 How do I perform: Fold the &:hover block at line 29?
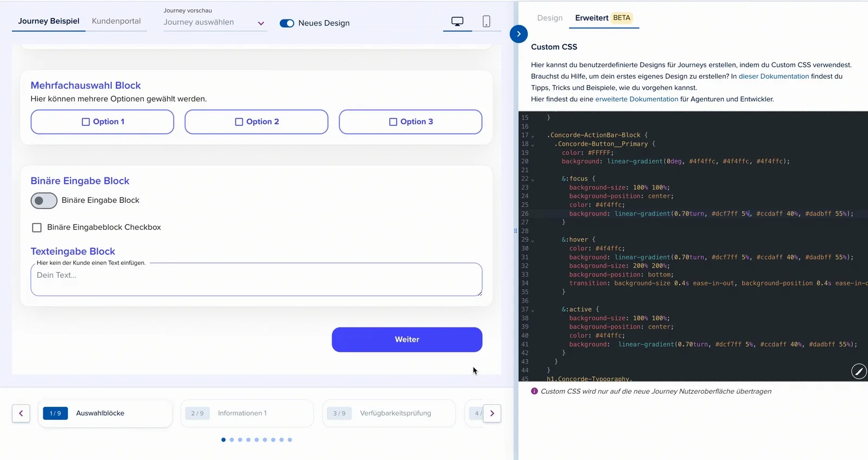click(533, 240)
